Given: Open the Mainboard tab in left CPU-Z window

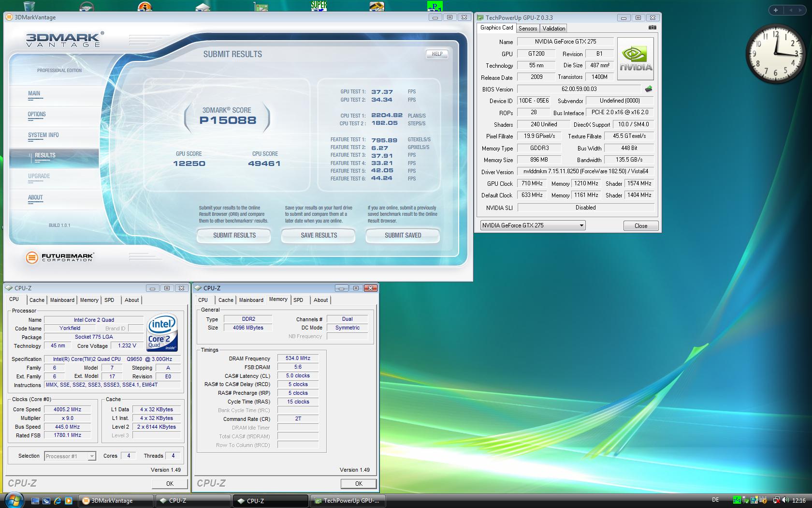Looking at the screenshot, I should 62,300.
